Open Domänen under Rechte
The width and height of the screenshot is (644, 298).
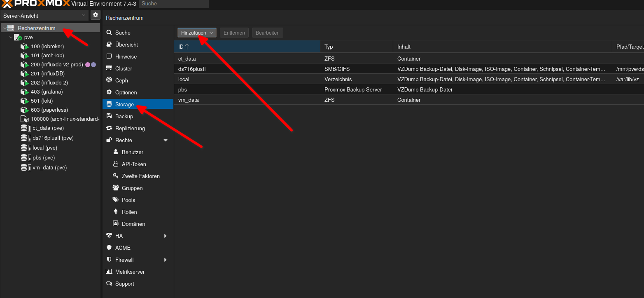click(138, 224)
